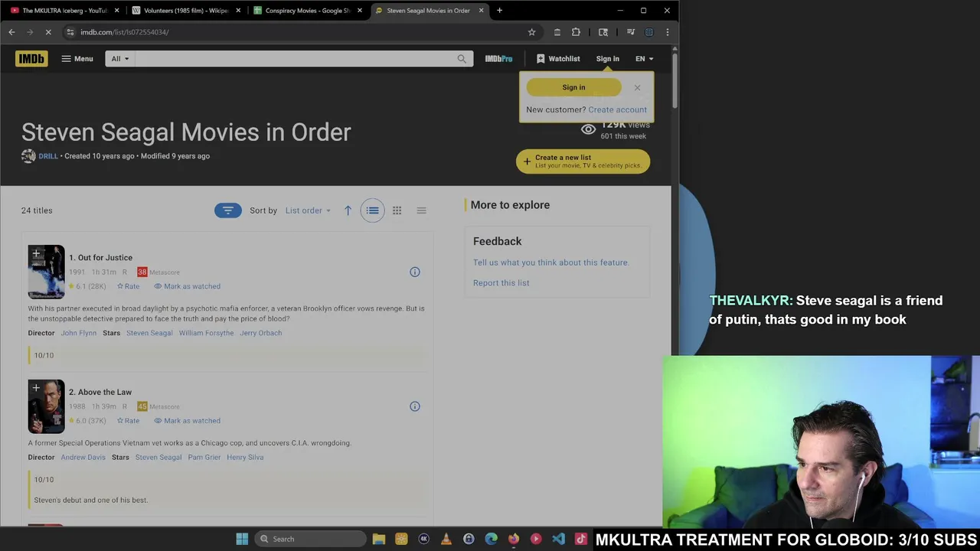Mark Above the Law as watched
The width and height of the screenshot is (980, 551).
click(x=187, y=421)
